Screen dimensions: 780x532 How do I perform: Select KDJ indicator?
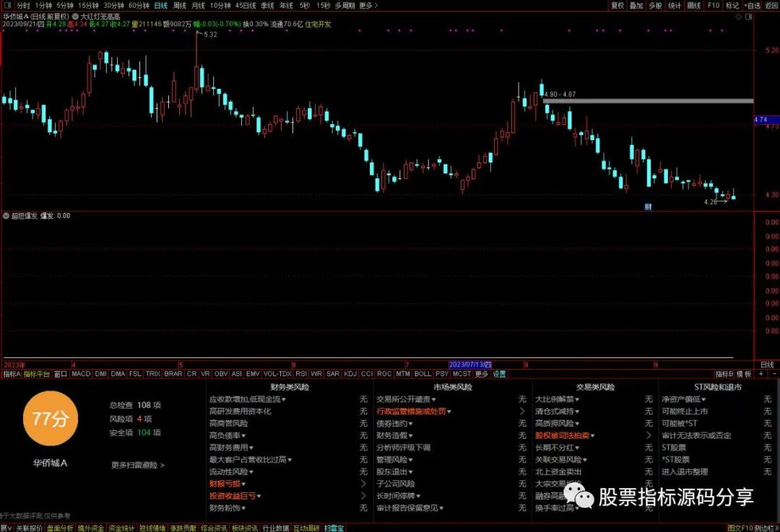[x=350, y=374]
